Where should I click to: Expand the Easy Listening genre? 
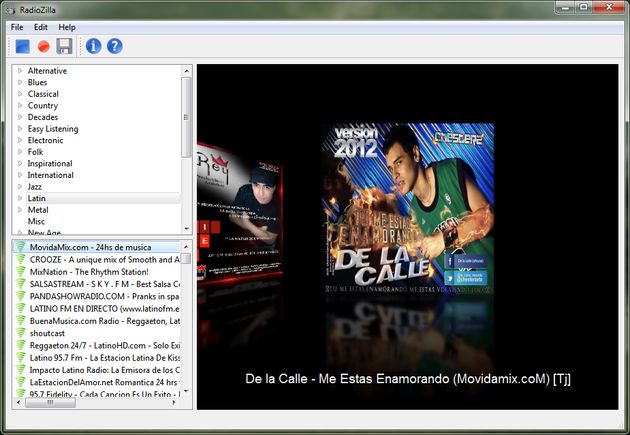pos(20,129)
